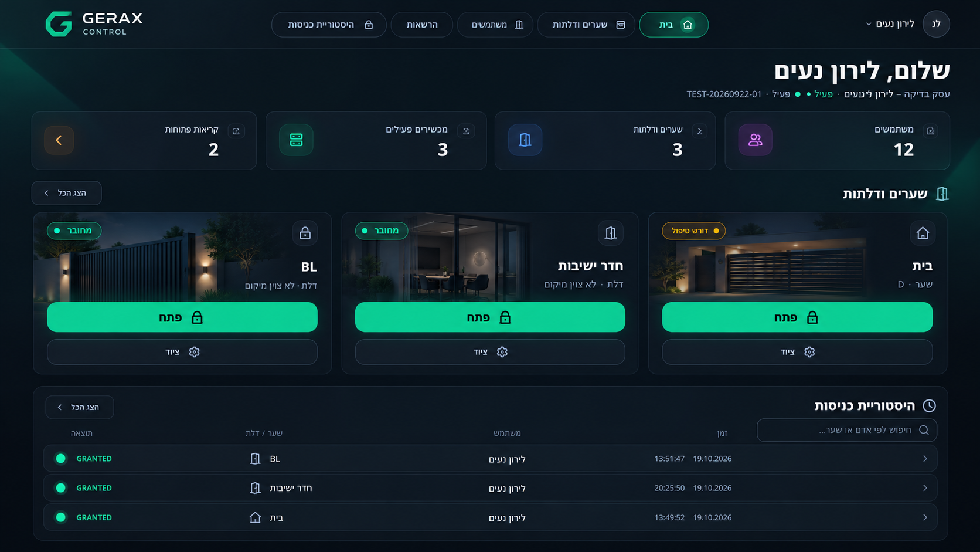Click the entry history search field
The width and height of the screenshot is (980, 552).
pyautogui.click(x=847, y=430)
